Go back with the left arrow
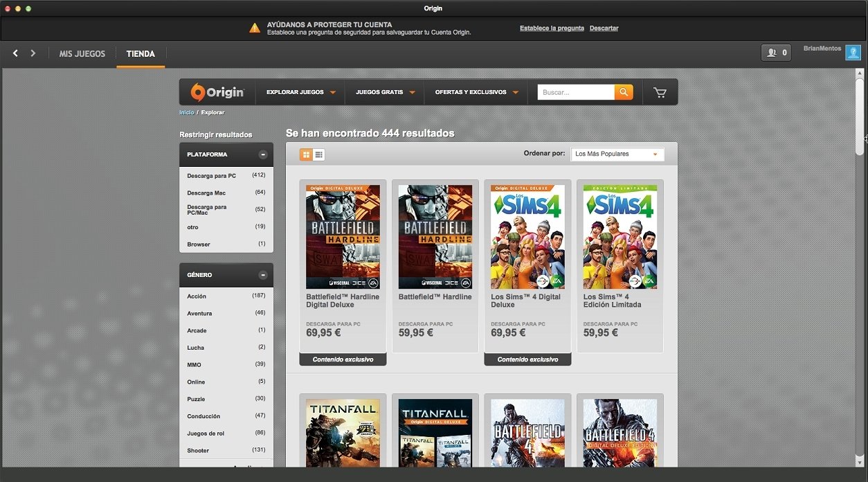This screenshot has height=482, width=868. [15, 53]
